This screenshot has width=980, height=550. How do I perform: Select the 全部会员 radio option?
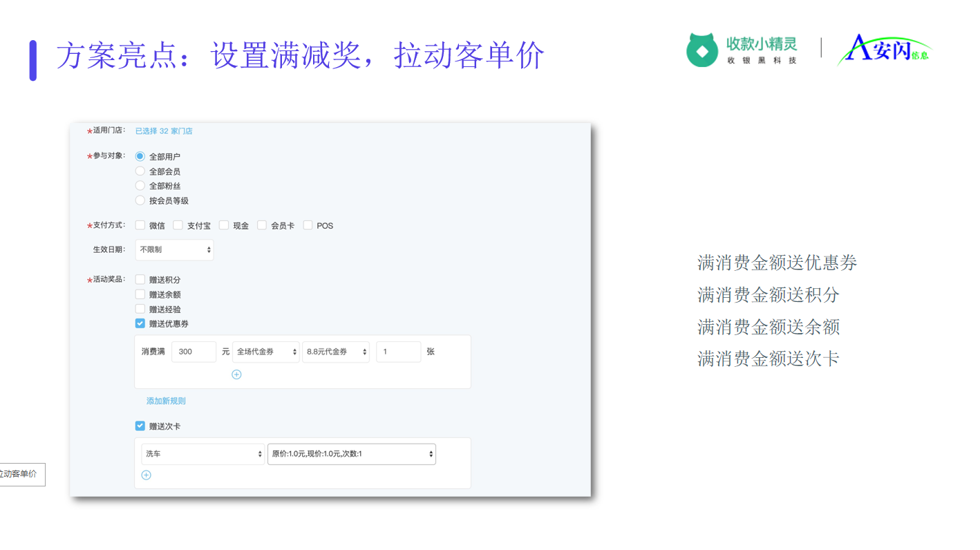tap(140, 171)
